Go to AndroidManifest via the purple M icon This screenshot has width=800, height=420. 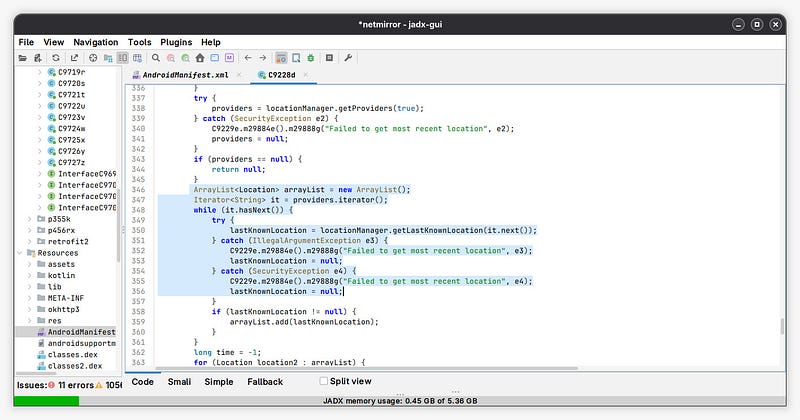pyautogui.click(x=230, y=58)
